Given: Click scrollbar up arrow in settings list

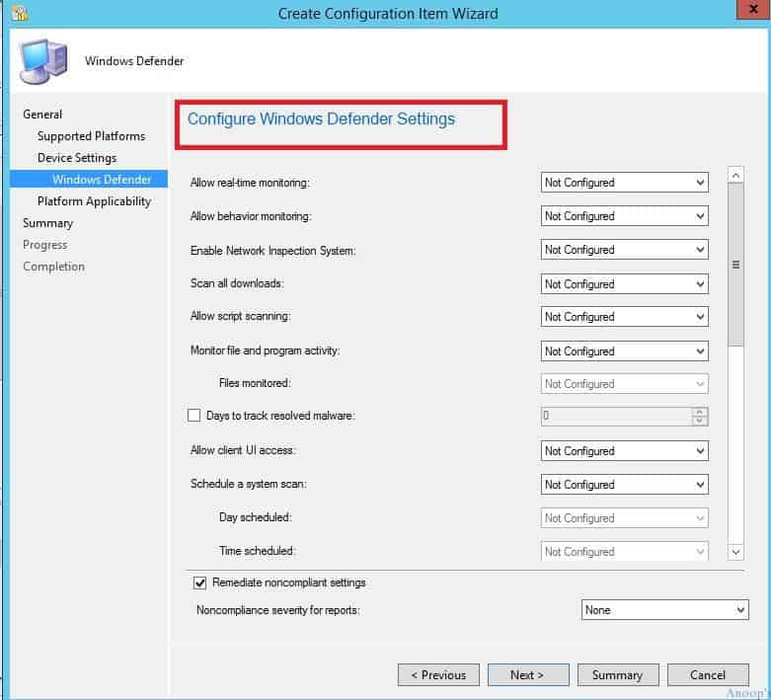Looking at the screenshot, I should (735, 175).
